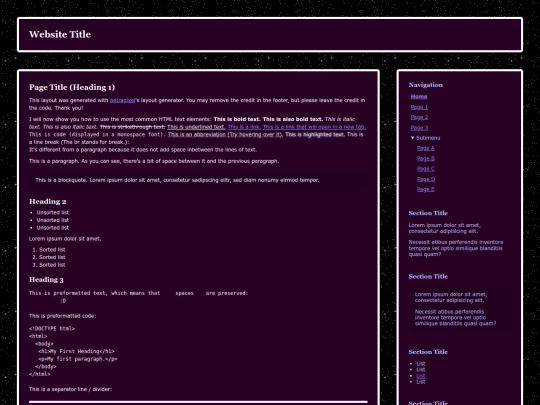Screen dimensions: 540x405
Task: Click the Navigation heading in sidebar
Action: pyautogui.click(x=426, y=85)
